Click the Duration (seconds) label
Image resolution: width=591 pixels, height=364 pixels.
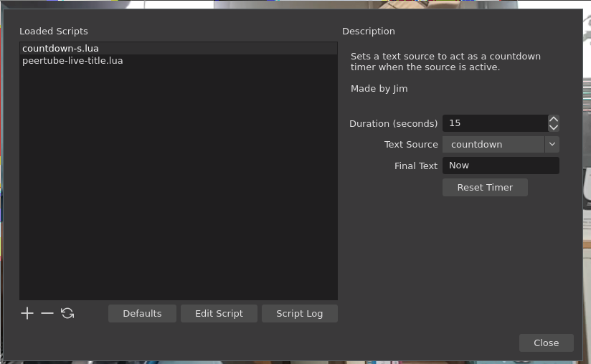(x=393, y=123)
